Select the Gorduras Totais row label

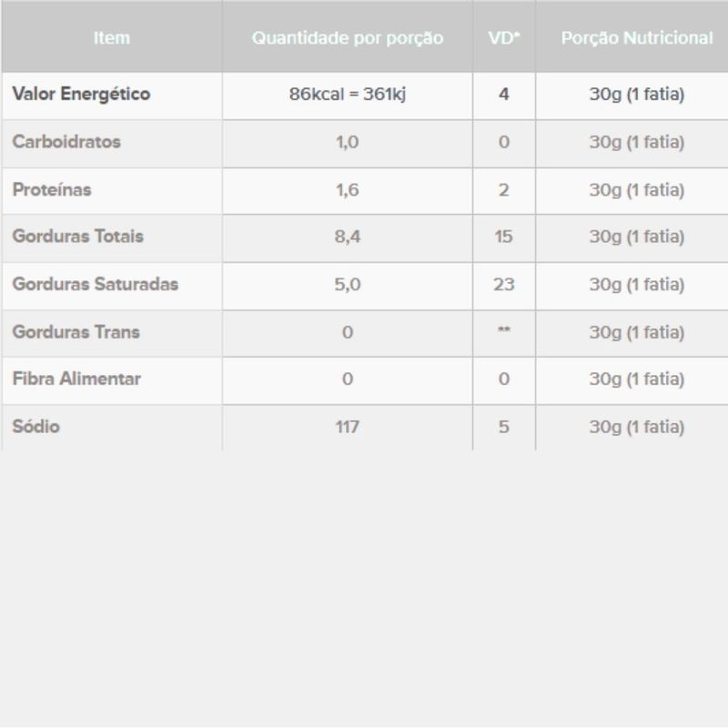pyautogui.click(x=78, y=237)
